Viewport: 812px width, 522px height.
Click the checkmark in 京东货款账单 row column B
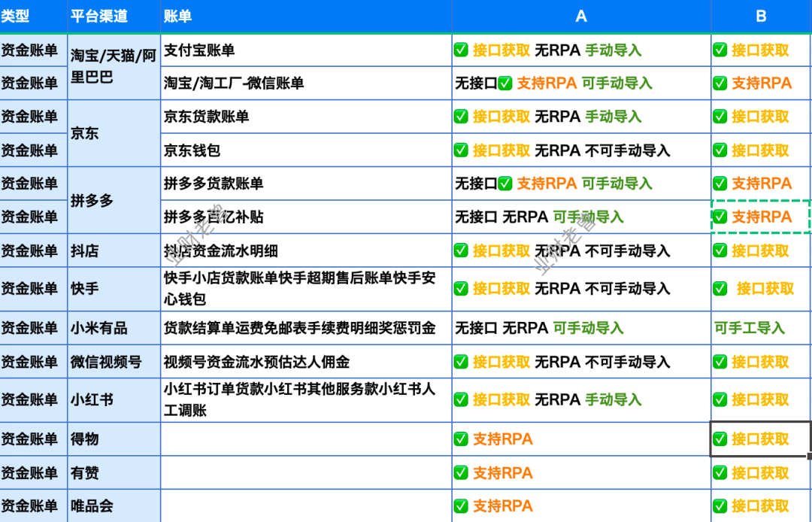[720, 117]
